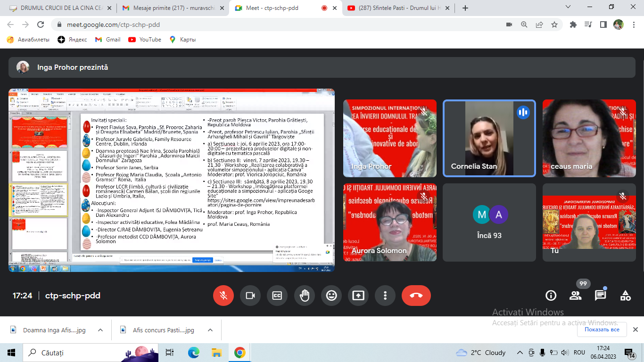Click the red leave call button
The width and height of the screenshot is (644, 362).
tap(416, 296)
